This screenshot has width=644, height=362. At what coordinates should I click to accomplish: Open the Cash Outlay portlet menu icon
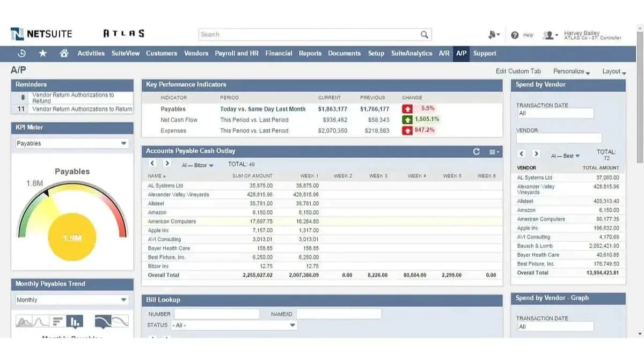point(494,152)
